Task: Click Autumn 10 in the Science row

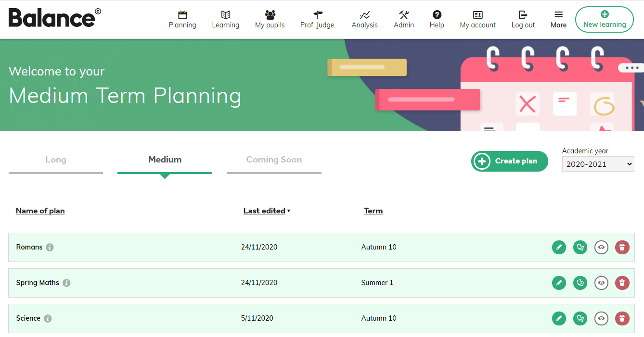Action: tap(379, 318)
